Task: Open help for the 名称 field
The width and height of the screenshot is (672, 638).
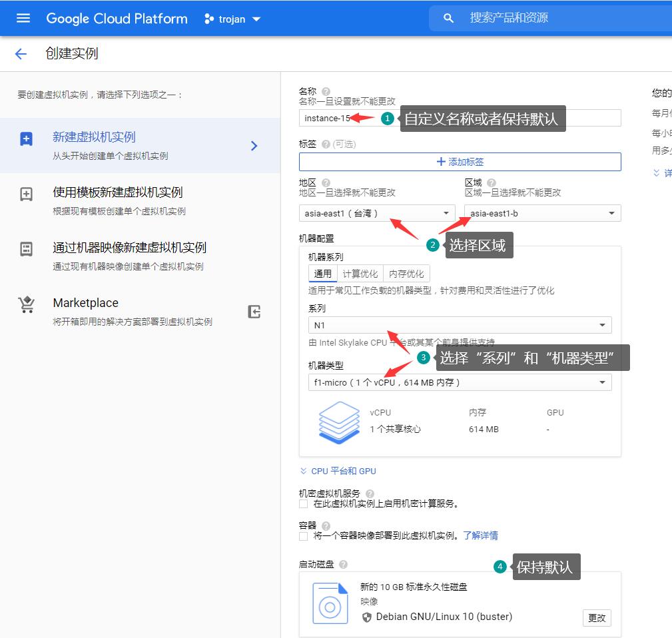Action: (326, 91)
